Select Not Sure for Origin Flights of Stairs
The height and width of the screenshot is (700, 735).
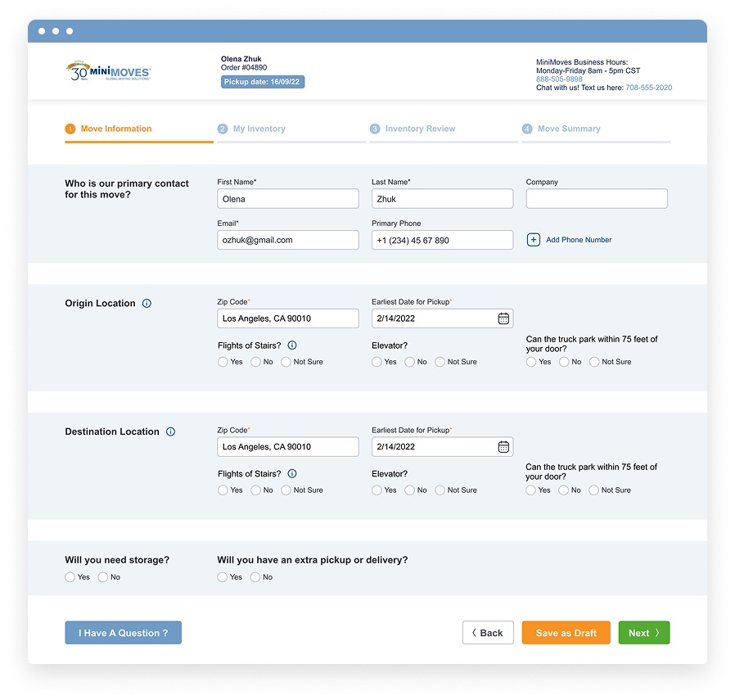[286, 362]
